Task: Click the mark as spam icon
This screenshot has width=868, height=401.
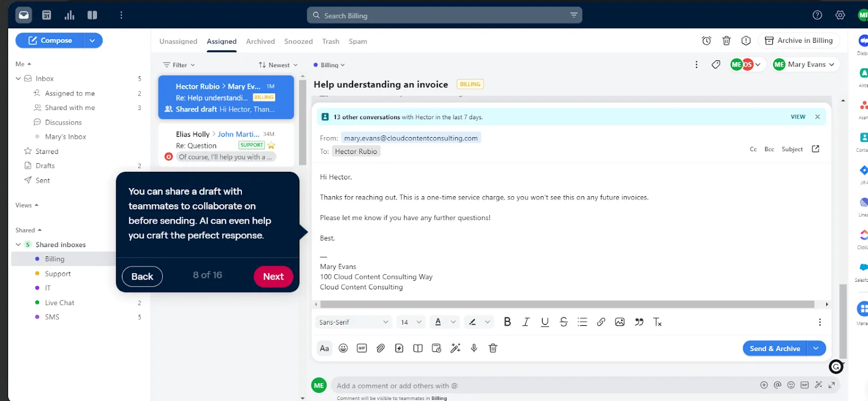Action: [x=746, y=41]
